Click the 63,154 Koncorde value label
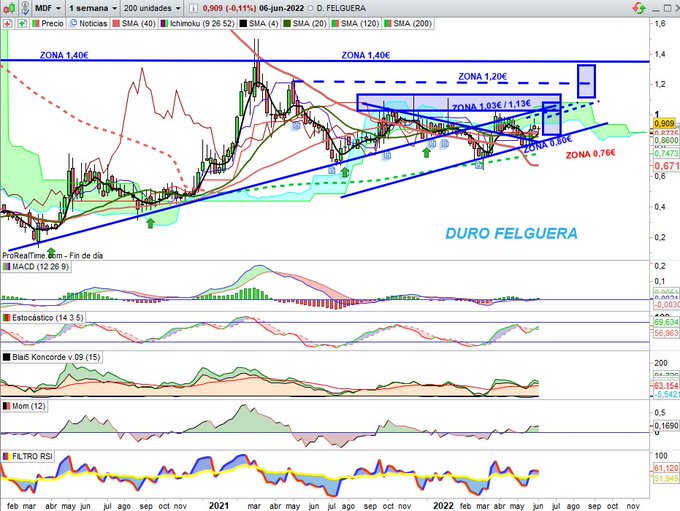 point(666,386)
